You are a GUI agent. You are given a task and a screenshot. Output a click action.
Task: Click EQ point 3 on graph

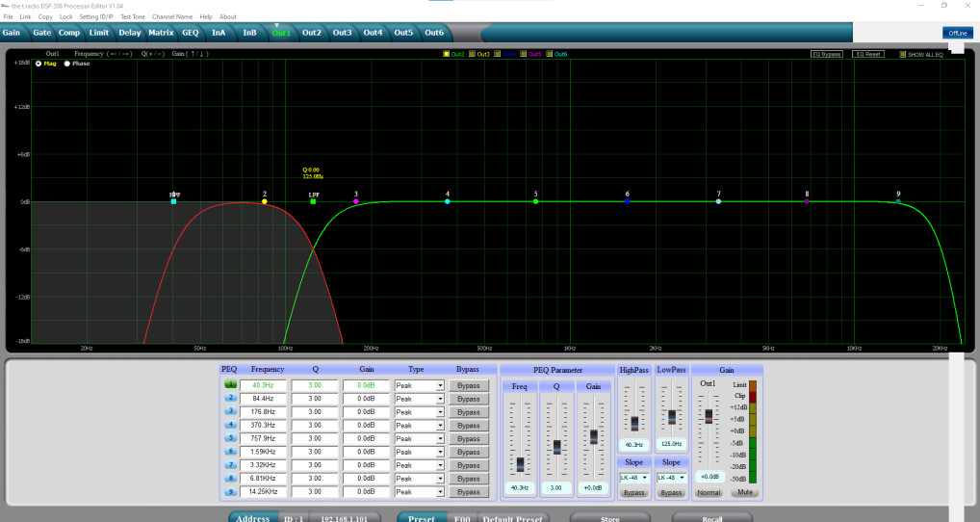pos(356,201)
